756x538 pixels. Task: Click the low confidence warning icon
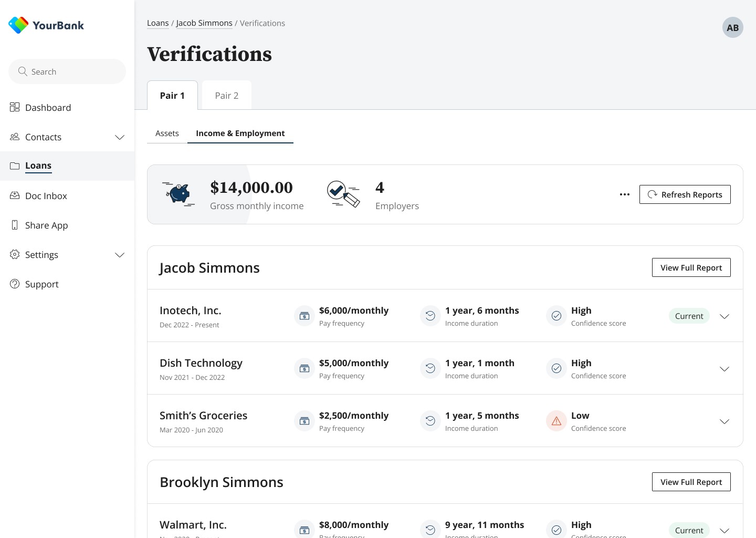556,421
